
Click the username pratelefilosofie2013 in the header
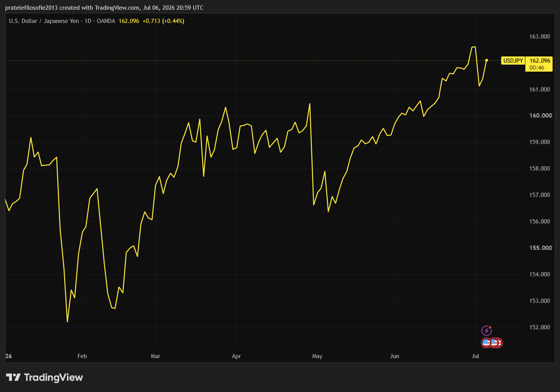pyautogui.click(x=32, y=8)
